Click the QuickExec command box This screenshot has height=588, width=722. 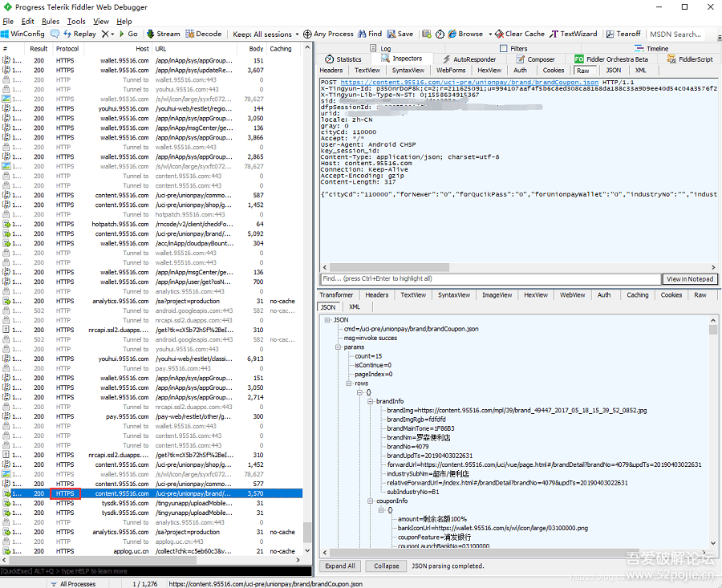coord(156,571)
